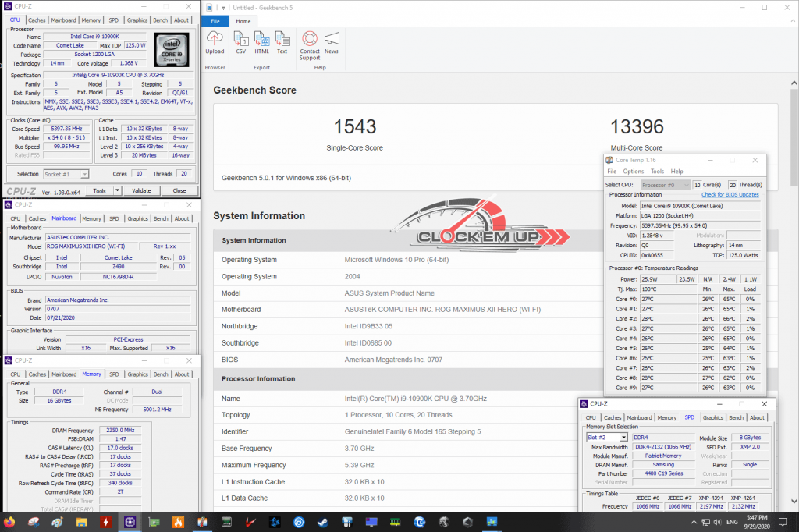Expand the Tools dropdown arrow in CPU-Z
799x532 pixels.
click(117, 190)
